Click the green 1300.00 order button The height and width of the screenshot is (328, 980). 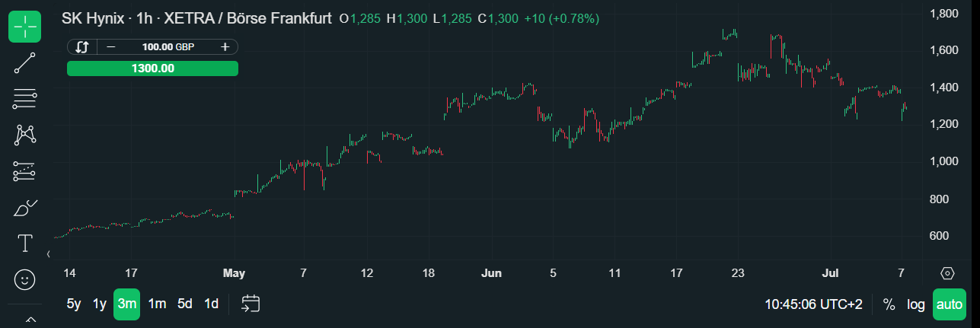click(152, 68)
